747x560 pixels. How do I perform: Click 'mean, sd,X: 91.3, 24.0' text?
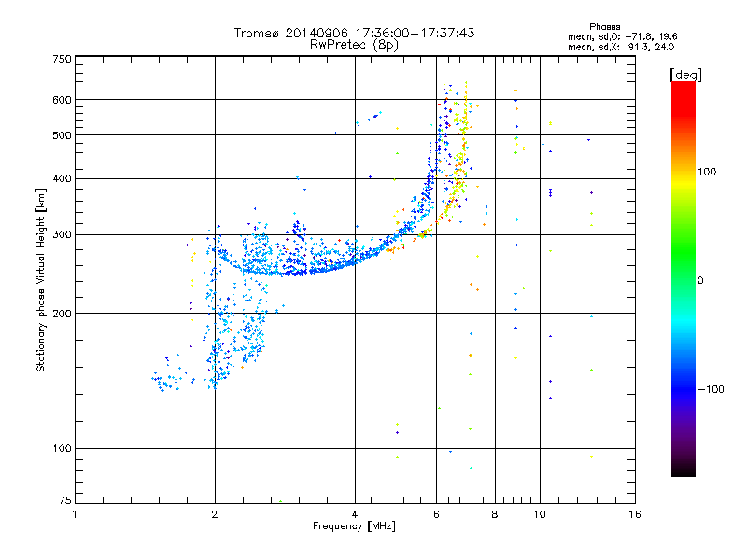621,47
